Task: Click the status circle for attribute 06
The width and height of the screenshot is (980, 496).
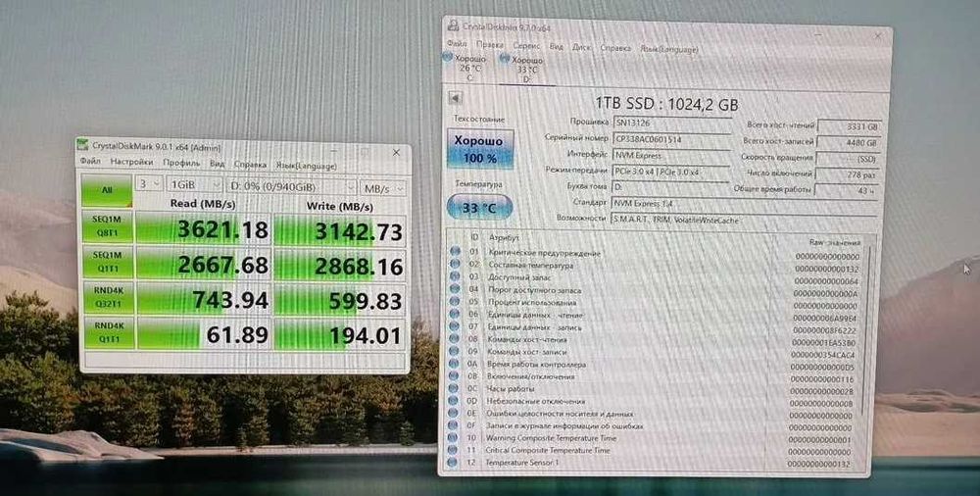Action: coord(455,314)
